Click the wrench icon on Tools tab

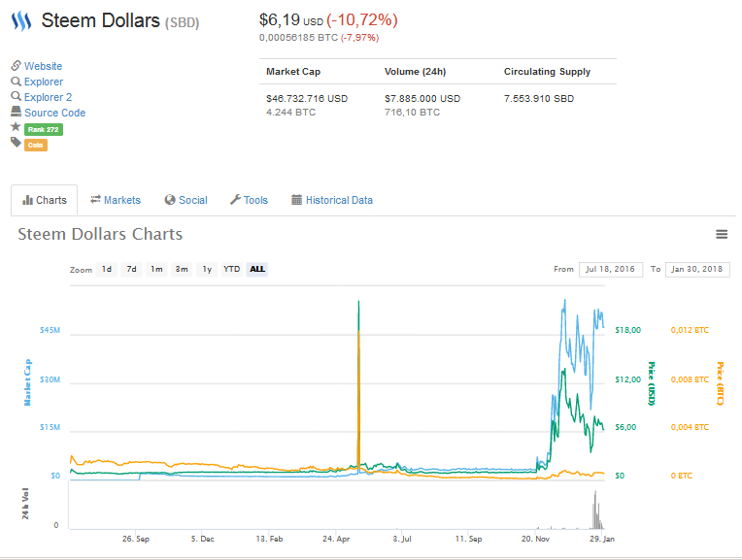235,200
